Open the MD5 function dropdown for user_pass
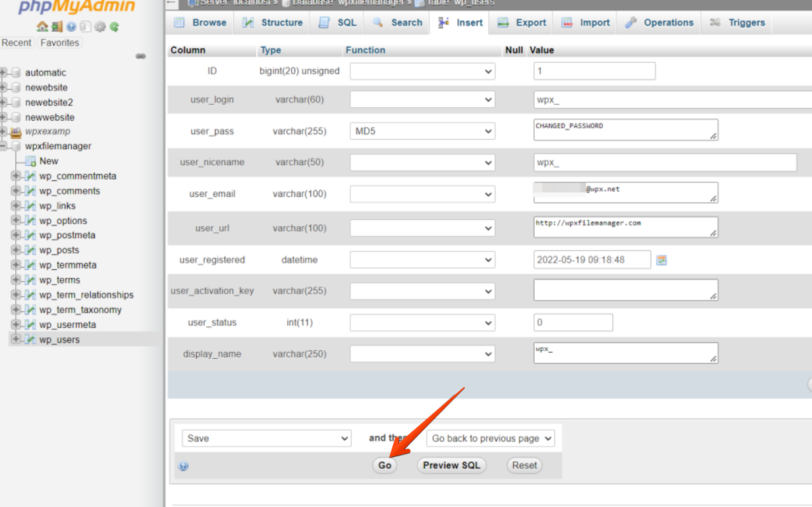This screenshot has width=812, height=507. click(422, 132)
